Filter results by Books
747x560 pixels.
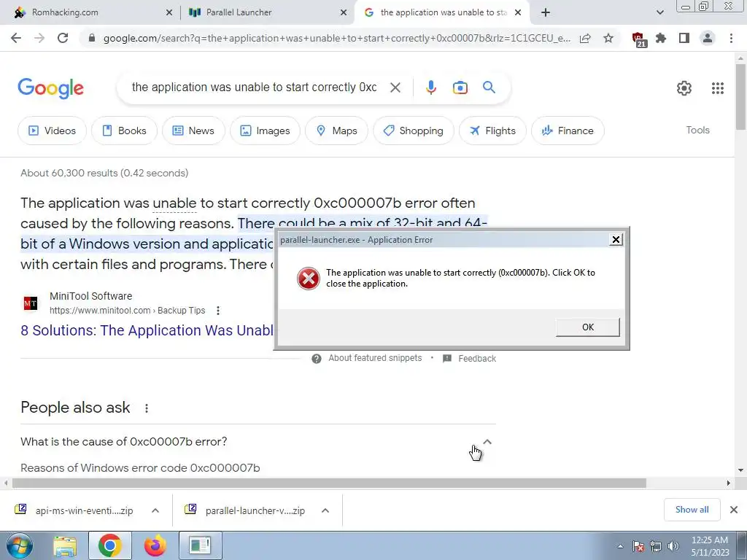click(124, 131)
